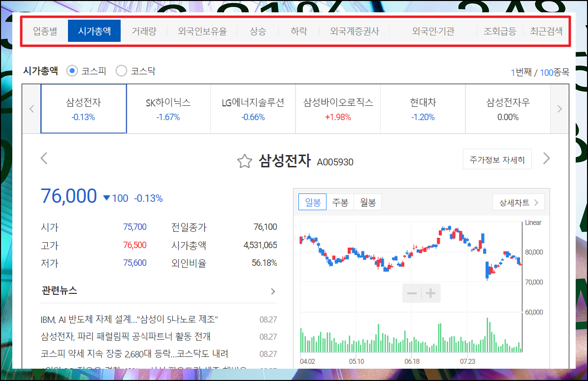Zoom in chart with plus button
The width and height of the screenshot is (588, 381).
click(x=431, y=293)
